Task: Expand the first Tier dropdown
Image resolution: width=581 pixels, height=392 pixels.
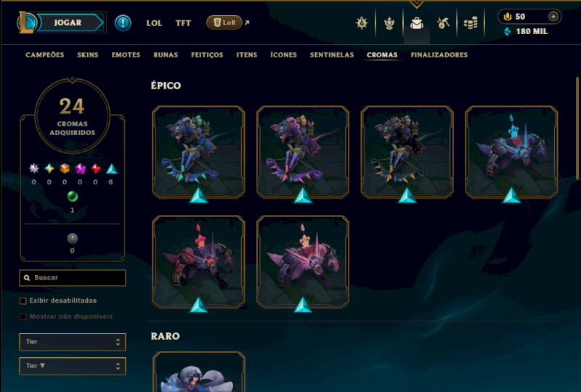Action: 72,342
